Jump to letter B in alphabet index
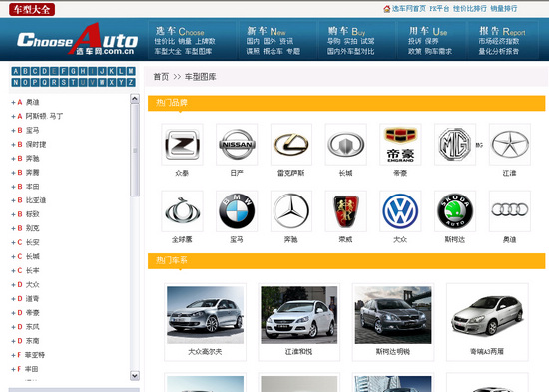This screenshot has height=392, width=549. [x=25, y=71]
